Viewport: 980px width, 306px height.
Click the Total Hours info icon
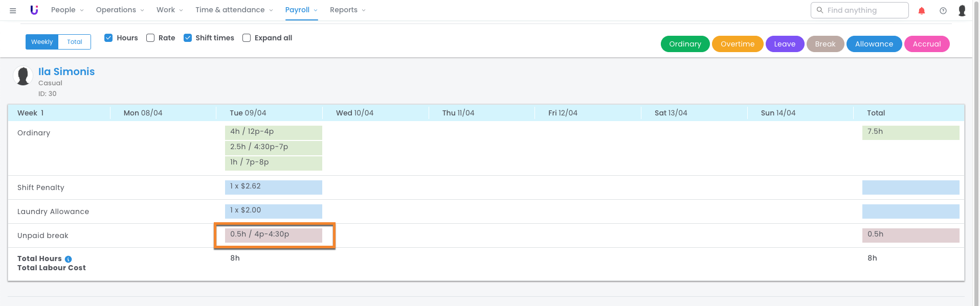pos(68,259)
